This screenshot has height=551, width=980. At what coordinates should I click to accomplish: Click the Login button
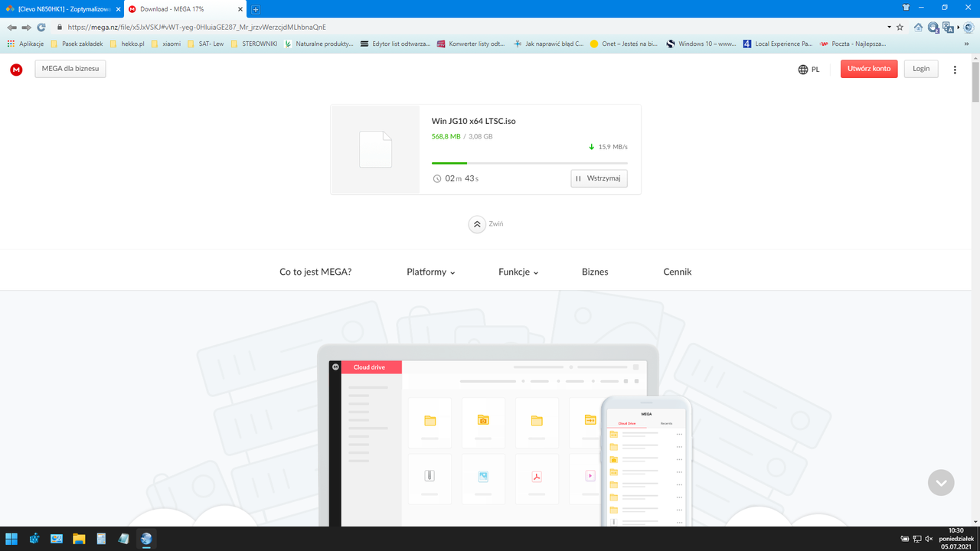click(921, 69)
